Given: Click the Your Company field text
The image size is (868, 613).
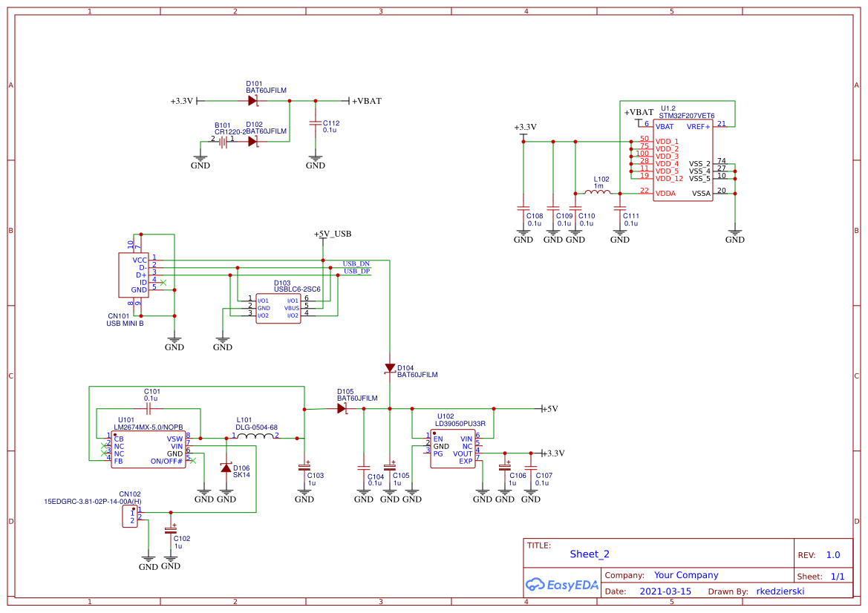Looking at the screenshot, I should coord(686,575).
